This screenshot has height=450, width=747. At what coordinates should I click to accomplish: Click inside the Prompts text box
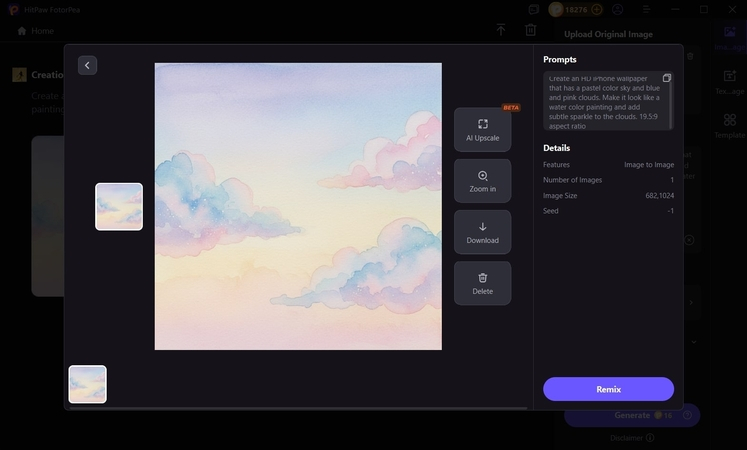(605, 101)
